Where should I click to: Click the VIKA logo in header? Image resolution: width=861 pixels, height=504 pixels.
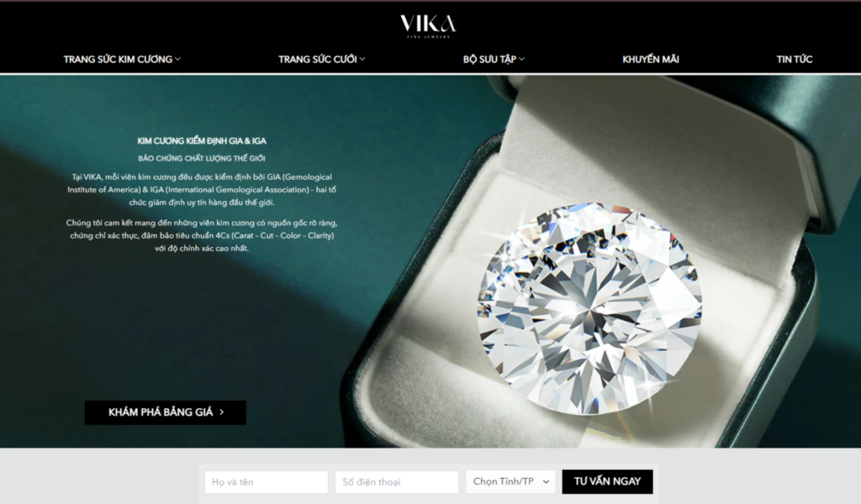(428, 26)
